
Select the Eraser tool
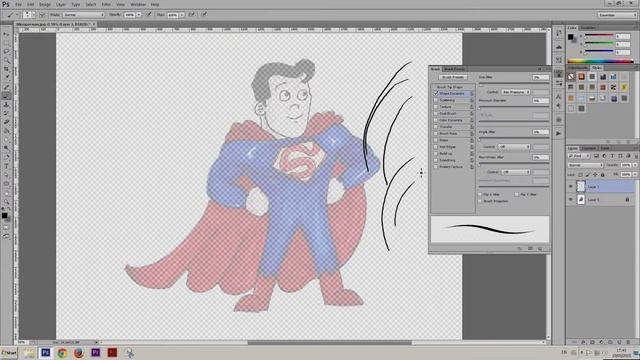point(6,122)
